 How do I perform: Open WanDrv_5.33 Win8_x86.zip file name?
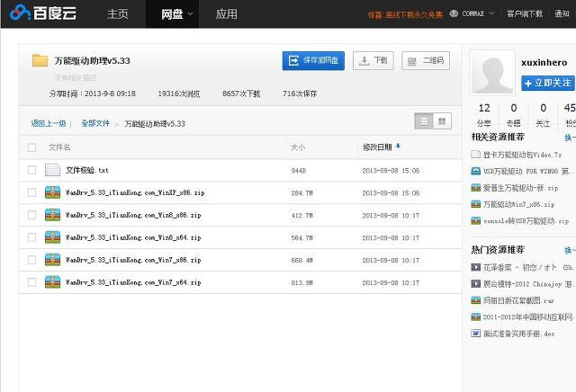click(133, 215)
